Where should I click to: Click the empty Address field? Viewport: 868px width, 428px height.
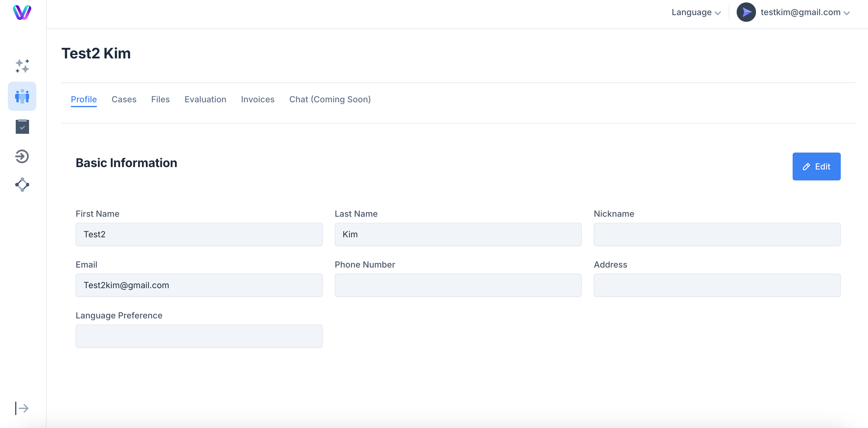pos(717,285)
